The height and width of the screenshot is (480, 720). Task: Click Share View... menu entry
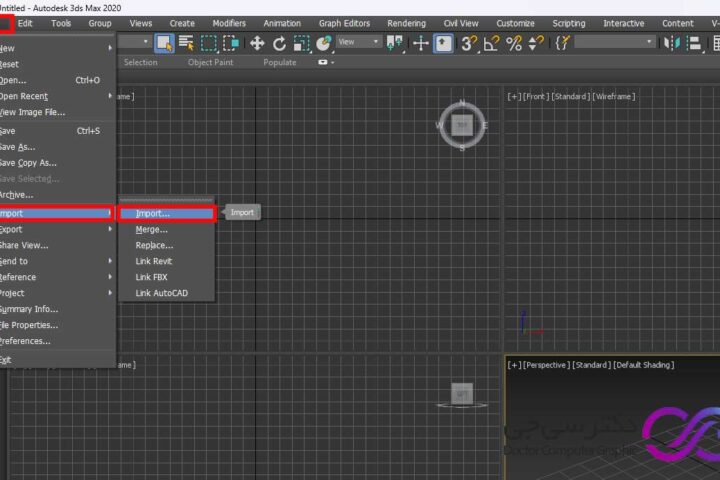pyautogui.click(x=56, y=245)
